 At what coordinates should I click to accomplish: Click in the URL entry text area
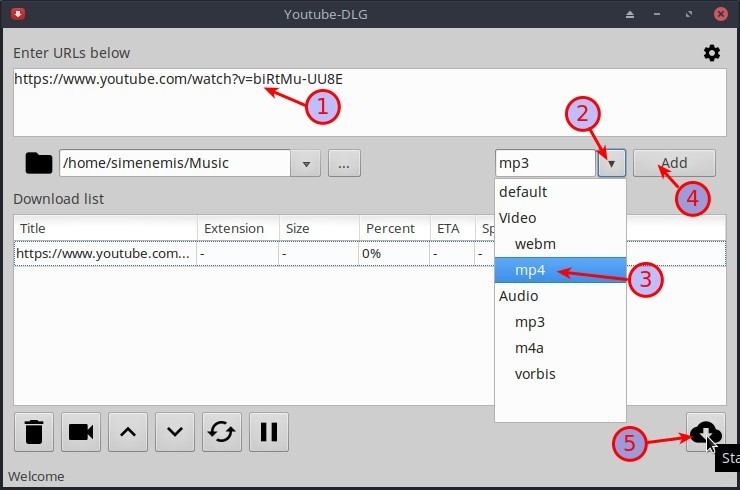point(370,103)
